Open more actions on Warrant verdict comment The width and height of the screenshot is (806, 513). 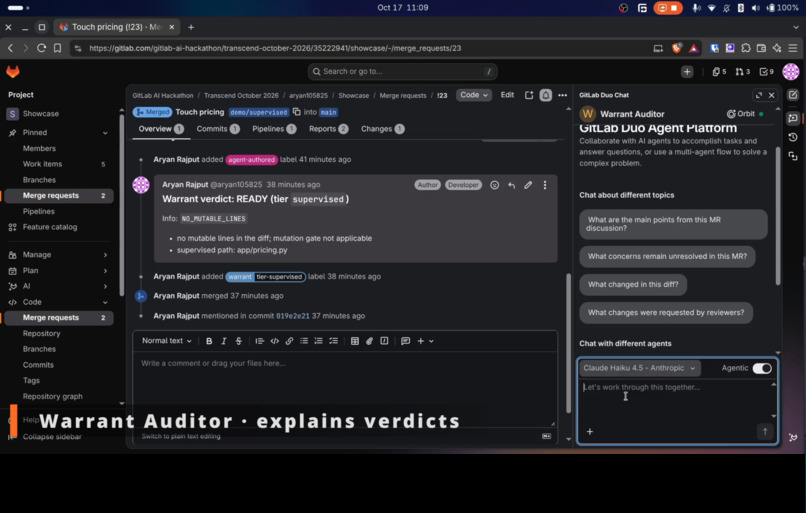tap(545, 185)
